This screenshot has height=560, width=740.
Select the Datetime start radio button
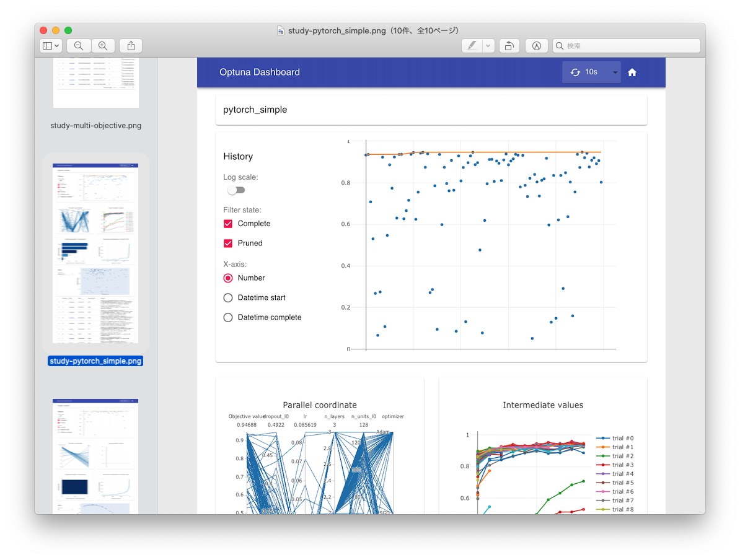tap(227, 297)
